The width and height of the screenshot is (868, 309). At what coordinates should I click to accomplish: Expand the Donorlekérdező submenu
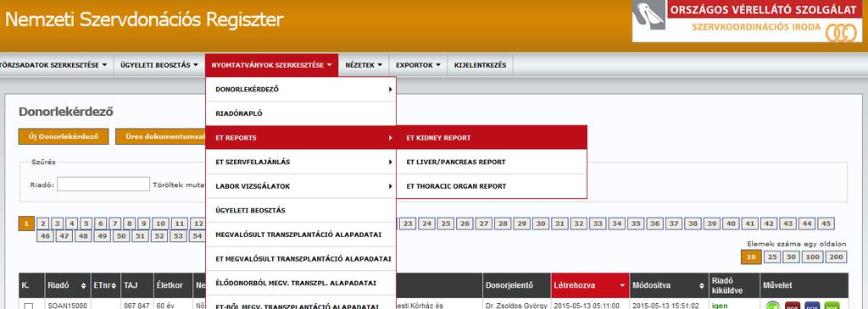[x=301, y=89]
